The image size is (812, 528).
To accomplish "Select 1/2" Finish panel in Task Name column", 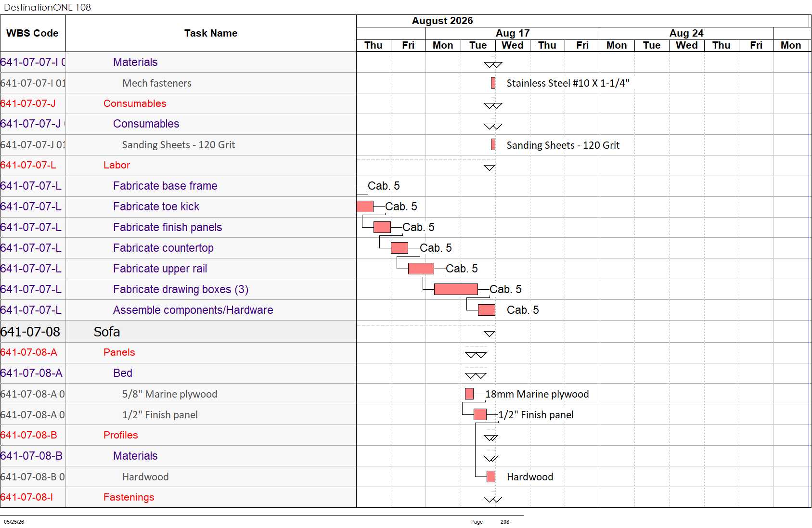I will pyautogui.click(x=160, y=415).
